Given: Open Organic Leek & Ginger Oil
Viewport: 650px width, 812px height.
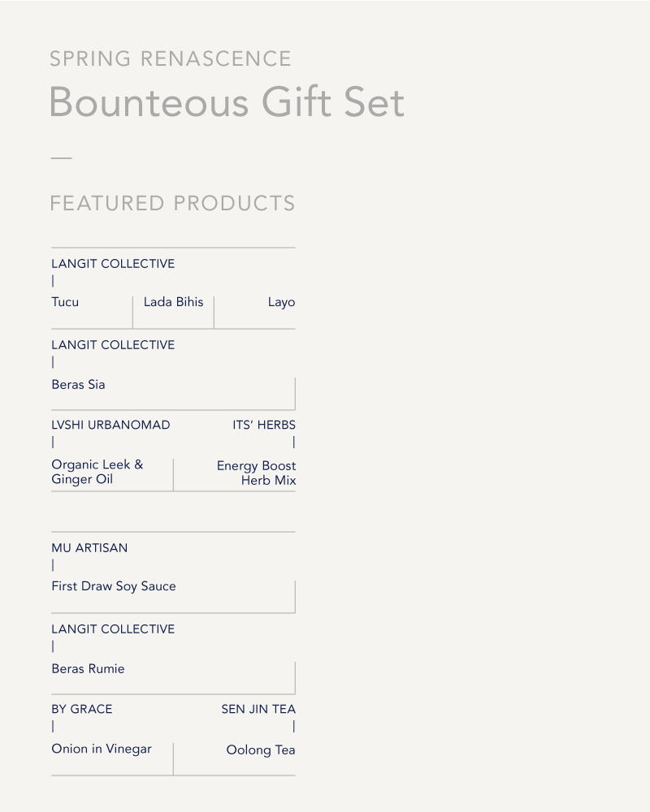Looking at the screenshot, I should click(97, 472).
